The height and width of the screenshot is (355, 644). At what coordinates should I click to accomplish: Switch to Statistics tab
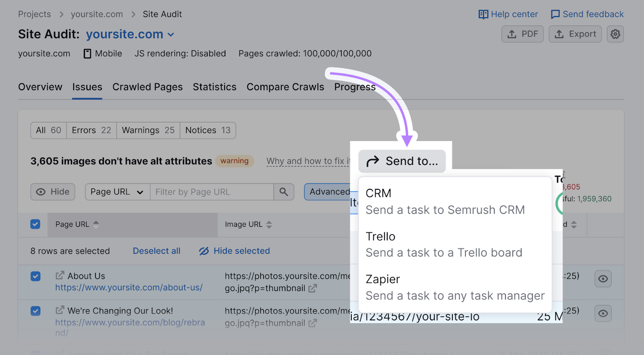(215, 87)
